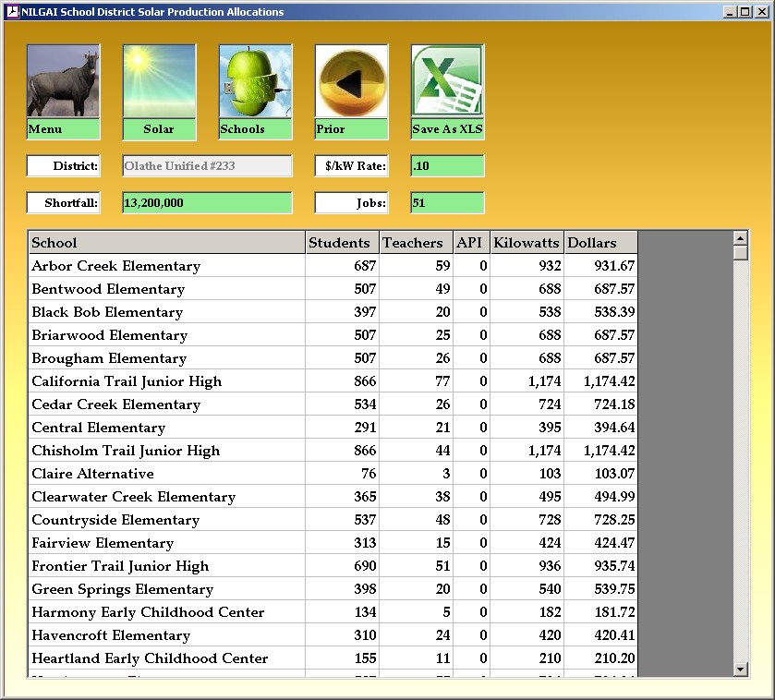
Task: Go back using the Prior arrow icon
Action: pyautogui.click(x=351, y=81)
